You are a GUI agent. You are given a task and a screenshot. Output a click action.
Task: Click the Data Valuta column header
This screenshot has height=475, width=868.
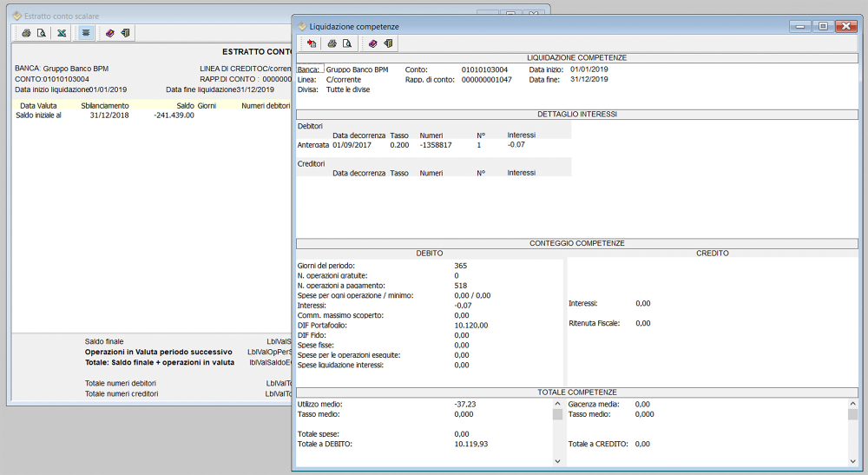tap(38, 105)
